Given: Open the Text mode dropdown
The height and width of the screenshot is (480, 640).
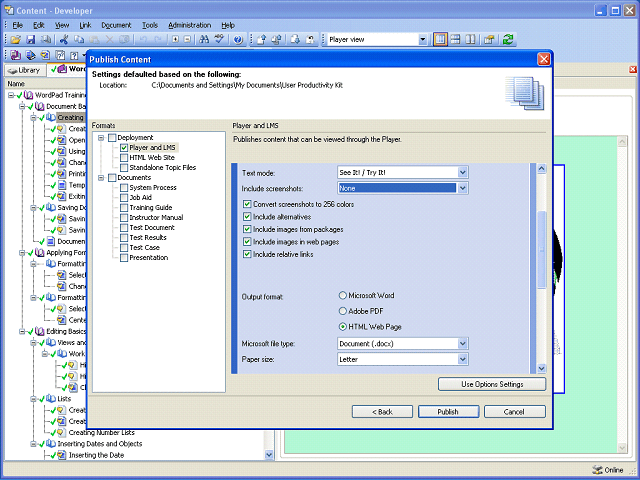Looking at the screenshot, I should pos(462,173).
